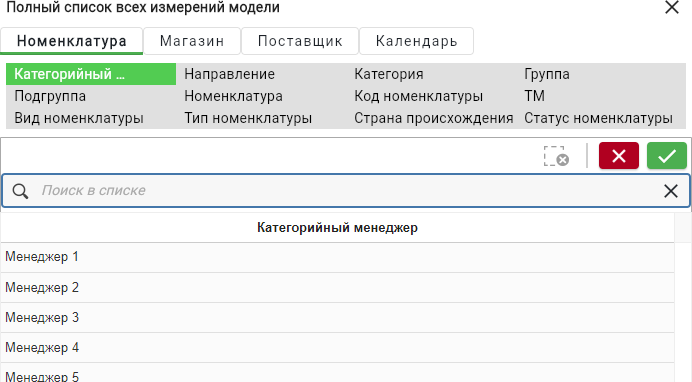Select the Направление dimension
Image resolution: width=692 pixels, height=382 pixels.
[x=229, y=74]
